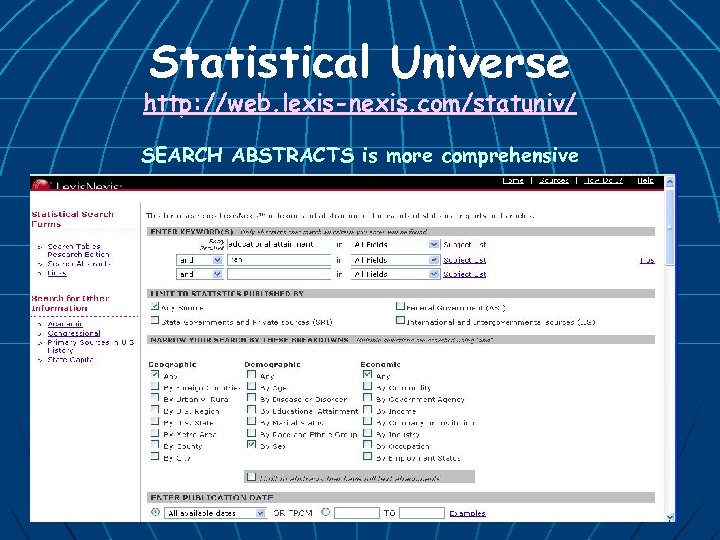Open Primary Sources in U.S. History link

pos(91,346)
